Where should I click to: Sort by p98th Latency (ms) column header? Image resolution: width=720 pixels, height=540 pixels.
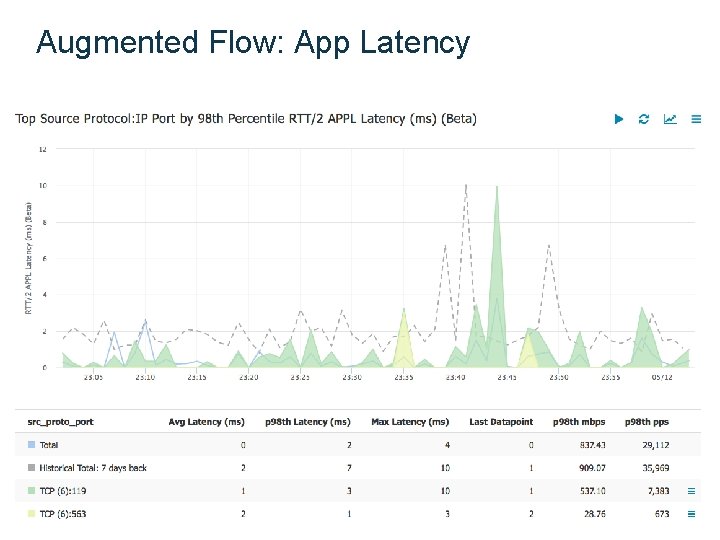308,422
